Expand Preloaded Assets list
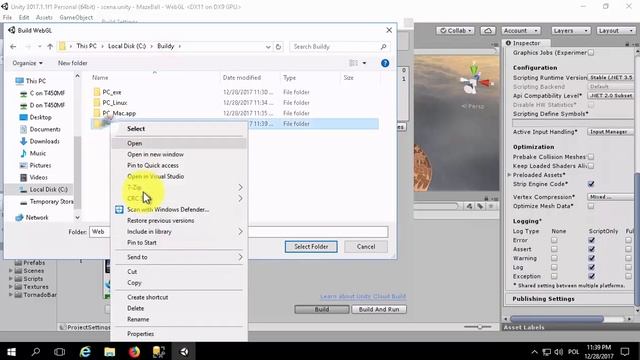The width and height of the screenshot is (640, 360). [x=509, y=175]
